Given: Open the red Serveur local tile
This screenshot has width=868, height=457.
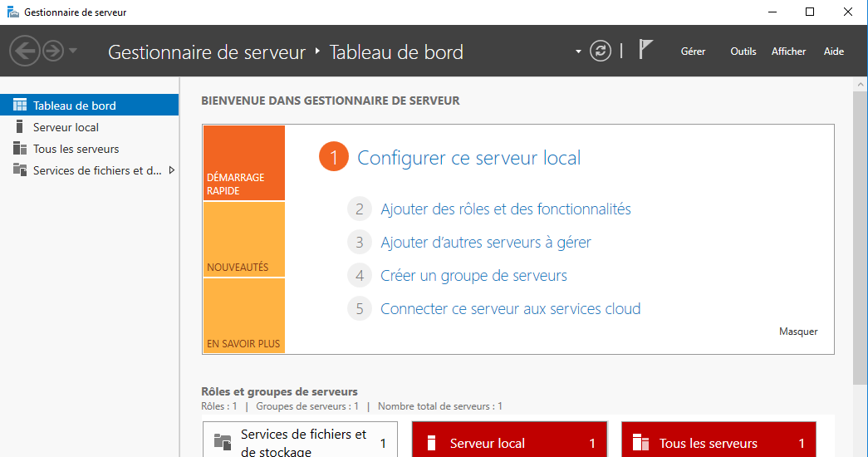Looking at the screenshot, I should point(509,440).
